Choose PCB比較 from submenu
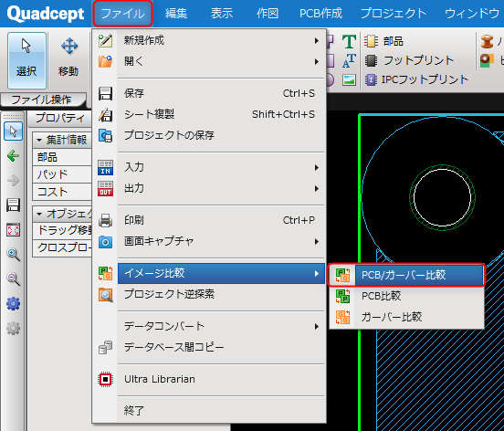This screenshot has height=431, width=504. [x=406, y=296]
